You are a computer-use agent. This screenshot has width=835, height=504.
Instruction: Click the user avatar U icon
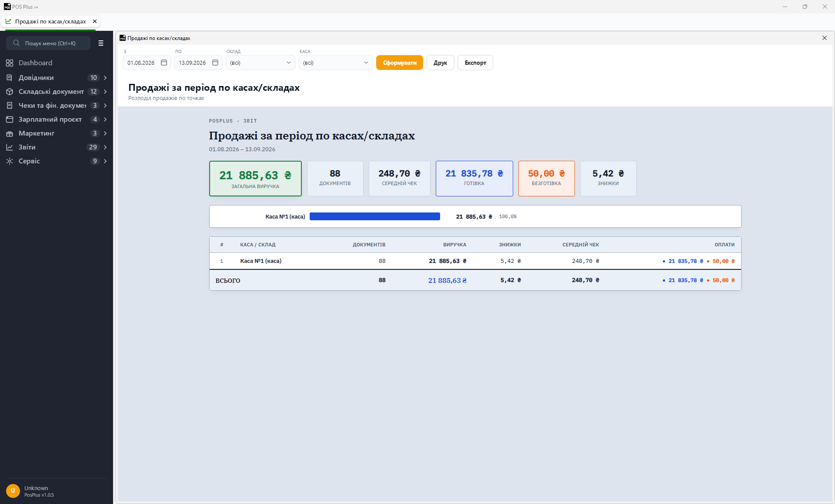click(x=13, y=491)
